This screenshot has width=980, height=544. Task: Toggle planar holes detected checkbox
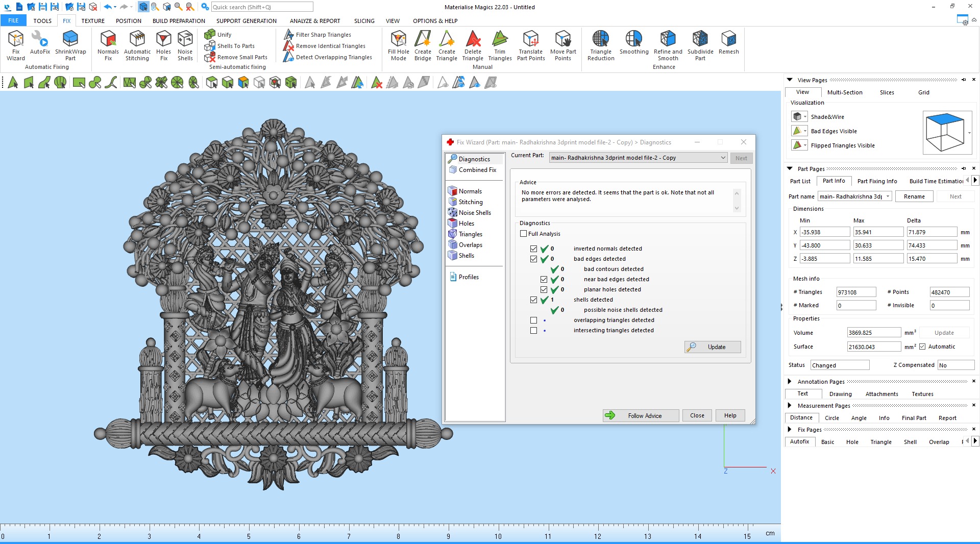point(544,290)
